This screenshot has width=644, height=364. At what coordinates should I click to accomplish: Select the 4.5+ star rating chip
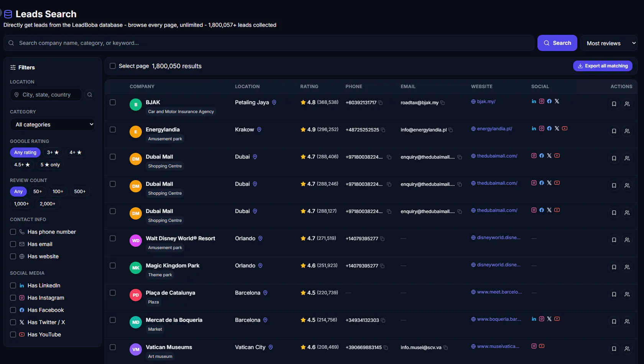click(22, 165)
